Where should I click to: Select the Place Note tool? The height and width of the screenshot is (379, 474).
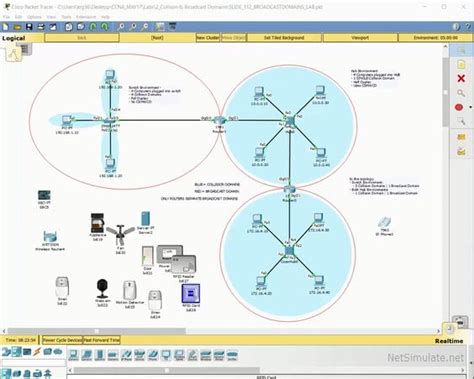click(x=461, y=64)
